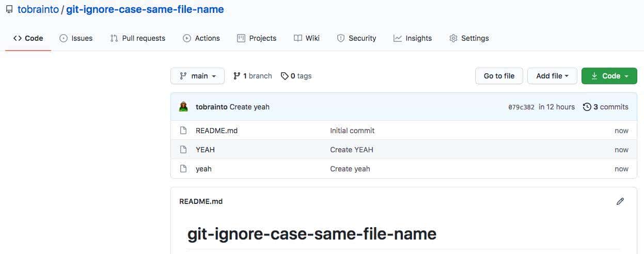Expand the green Code download dropdown
This screenshot has height=254, width=644.
609,76
